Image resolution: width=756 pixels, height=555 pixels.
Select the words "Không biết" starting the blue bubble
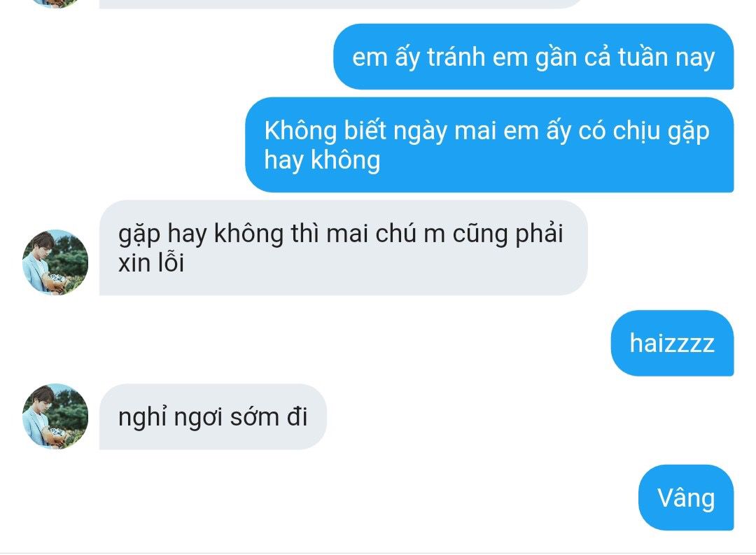click(325, 131)
